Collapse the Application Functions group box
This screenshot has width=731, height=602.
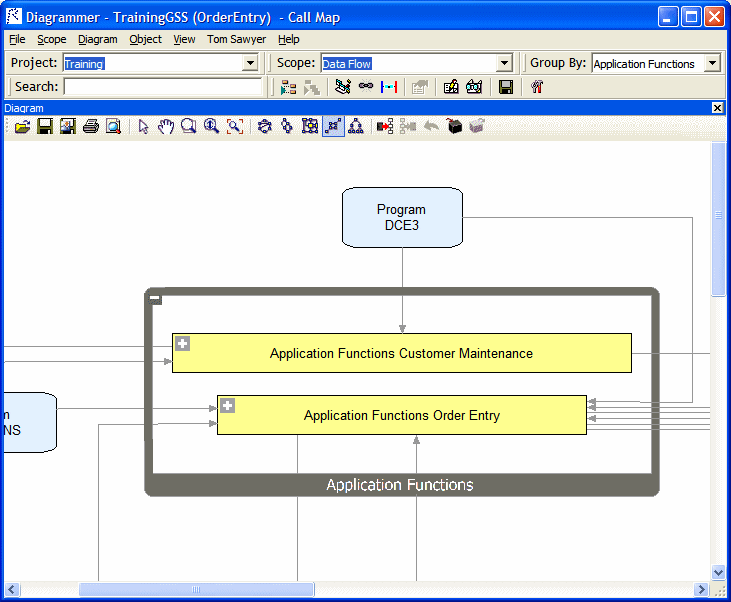pyautogui.click(x=156, y=298)
